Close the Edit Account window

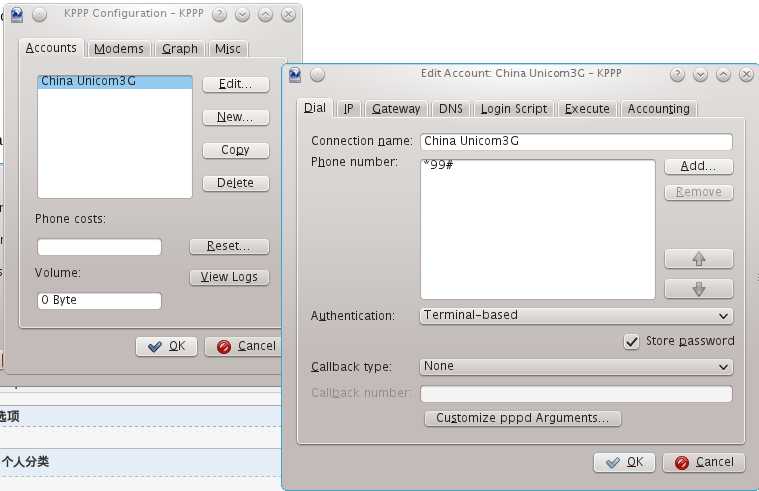click(x=746, y=75)
